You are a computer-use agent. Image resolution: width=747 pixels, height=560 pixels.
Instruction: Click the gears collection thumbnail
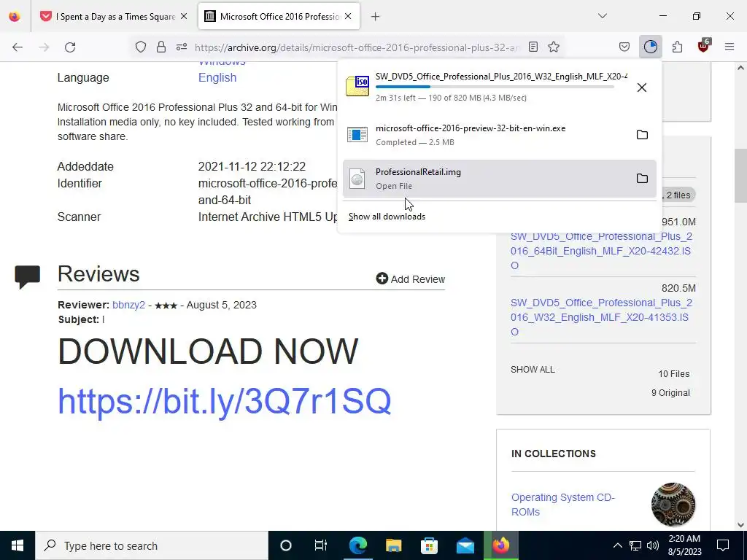click(x=673, y=505)
